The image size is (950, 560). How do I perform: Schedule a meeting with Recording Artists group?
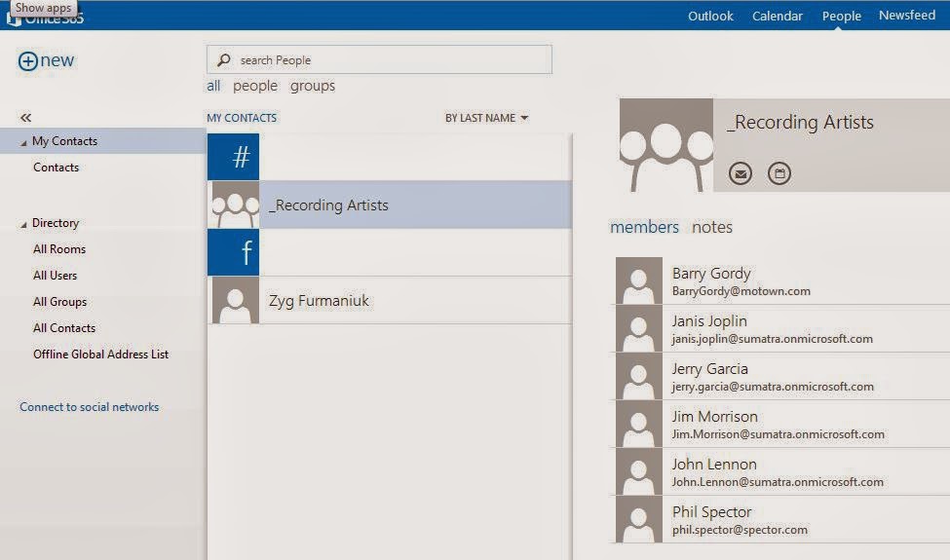tap(779, 173)
